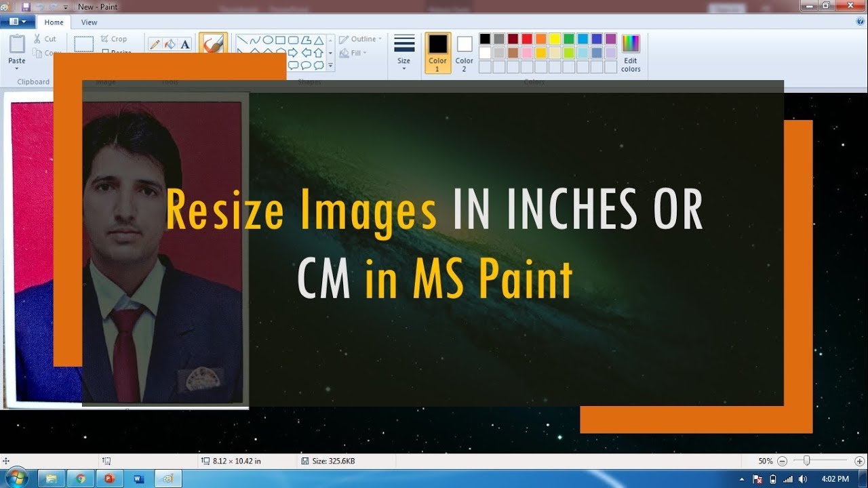Click the Paint taskbar button
Screen dimensions: 868x488
(x=168, y=479)
